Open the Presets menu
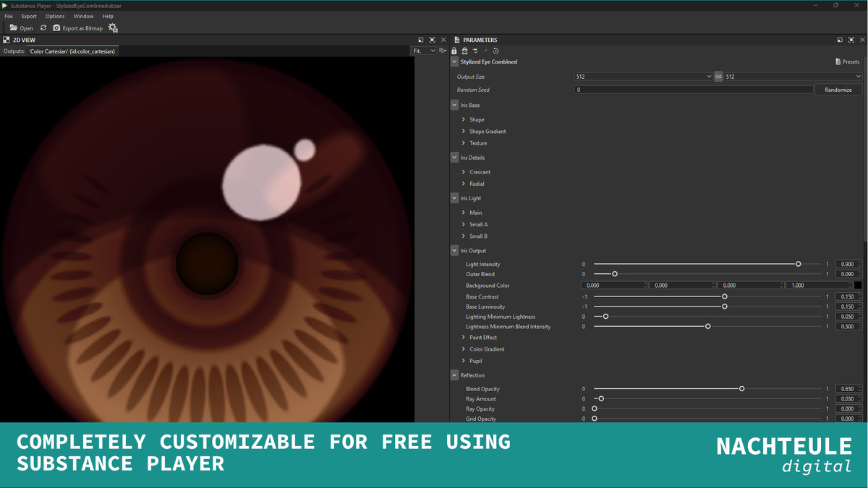Viewport: 868px width, 488px height. point(847,62)
